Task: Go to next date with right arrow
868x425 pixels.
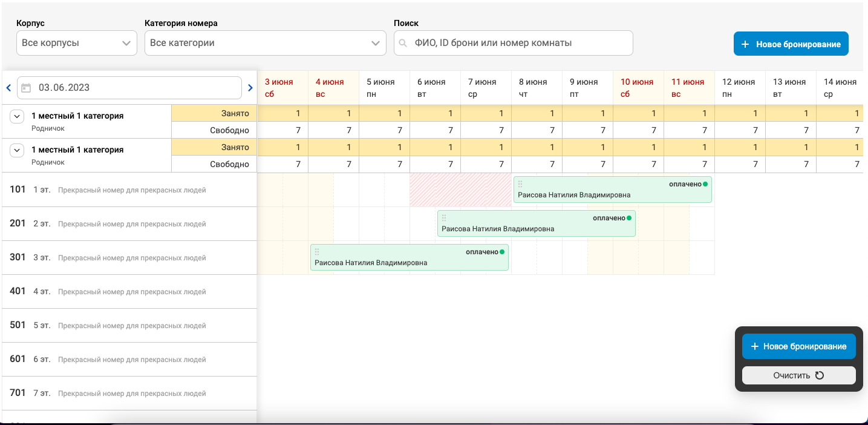Action: (250, 88)
